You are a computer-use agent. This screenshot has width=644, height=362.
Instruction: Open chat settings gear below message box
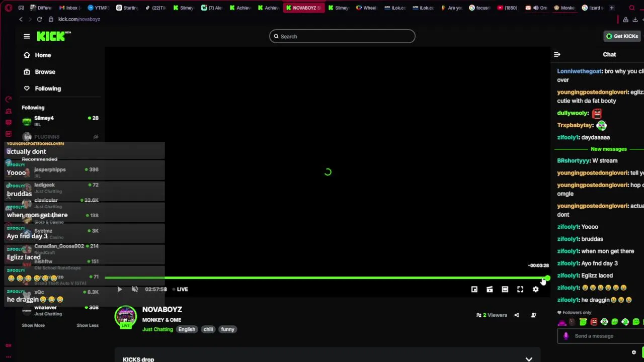click(x=634, y=352)
